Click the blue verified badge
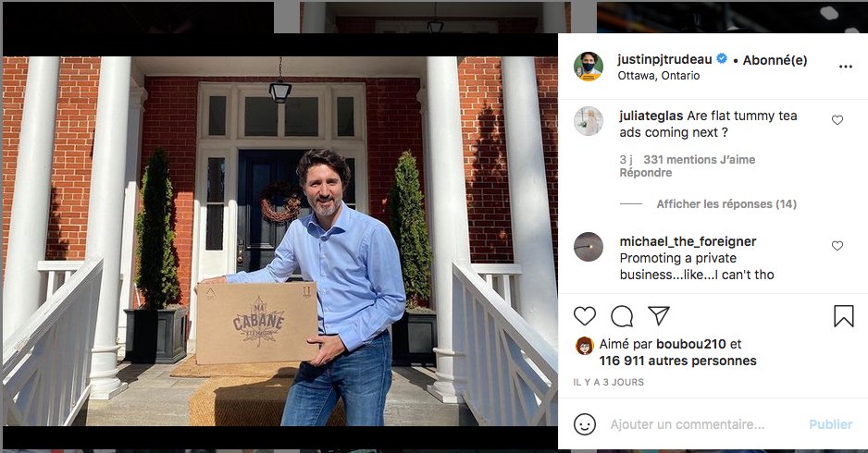This screenshot has width=868, height=453. (722, 58)
